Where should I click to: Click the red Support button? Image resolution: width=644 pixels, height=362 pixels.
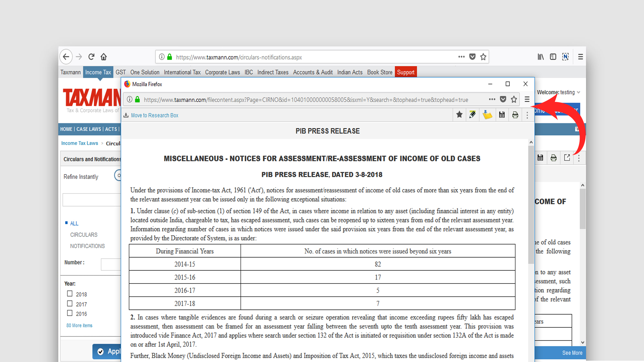[x=405, y=72]
